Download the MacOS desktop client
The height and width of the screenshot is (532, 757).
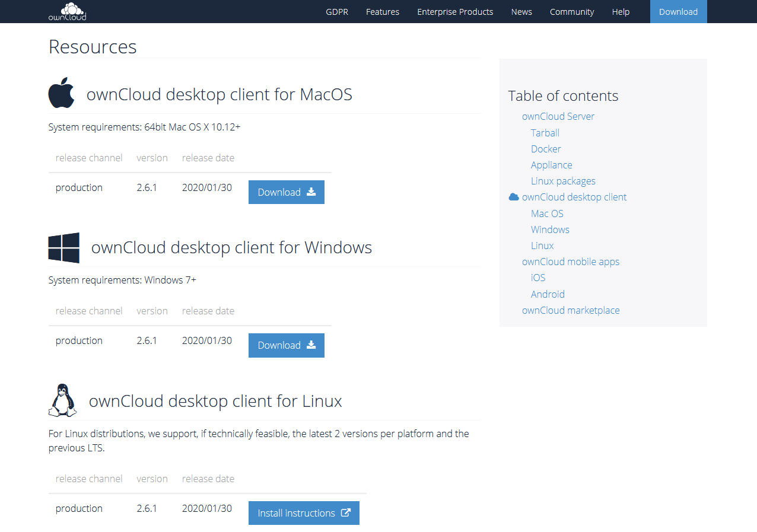click(x=286, y=192)
